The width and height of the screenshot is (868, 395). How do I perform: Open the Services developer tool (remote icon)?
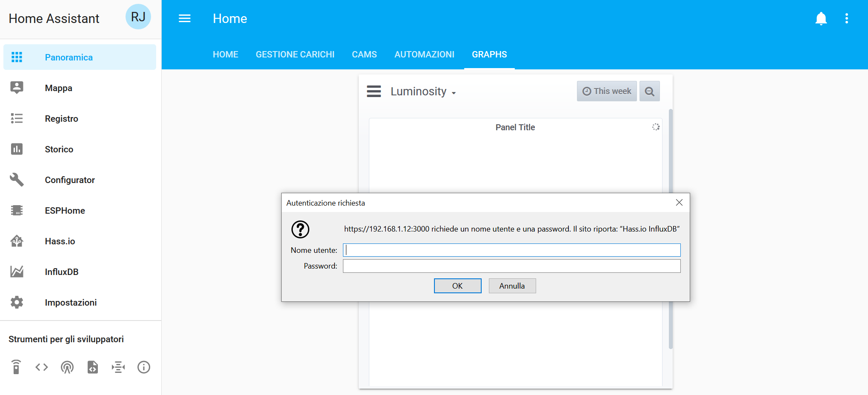click(x=16, y=367)
